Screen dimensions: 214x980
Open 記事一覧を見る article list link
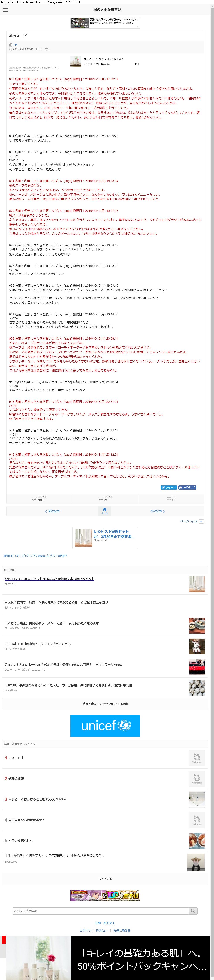105,922
